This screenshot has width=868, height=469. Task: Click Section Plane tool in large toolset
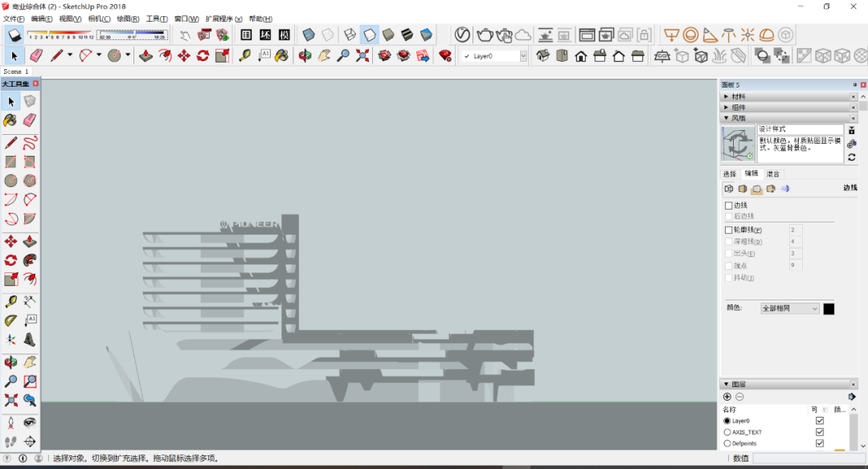(30, 442)
